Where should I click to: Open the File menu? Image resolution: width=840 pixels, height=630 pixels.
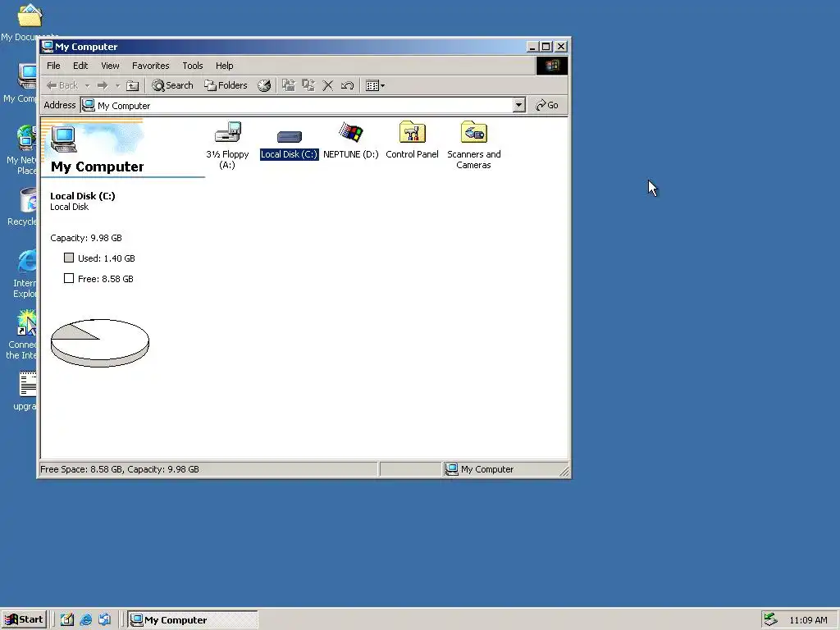pos(53,66)
